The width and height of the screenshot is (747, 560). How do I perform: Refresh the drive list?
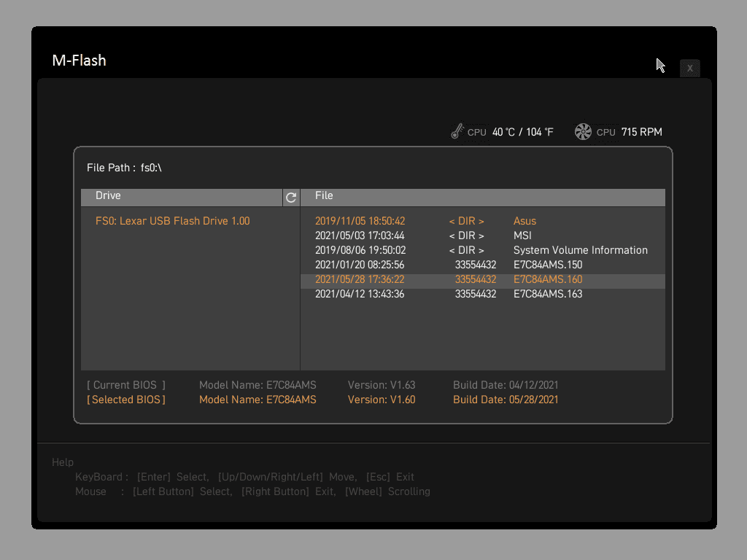click(x=291, y=197)
